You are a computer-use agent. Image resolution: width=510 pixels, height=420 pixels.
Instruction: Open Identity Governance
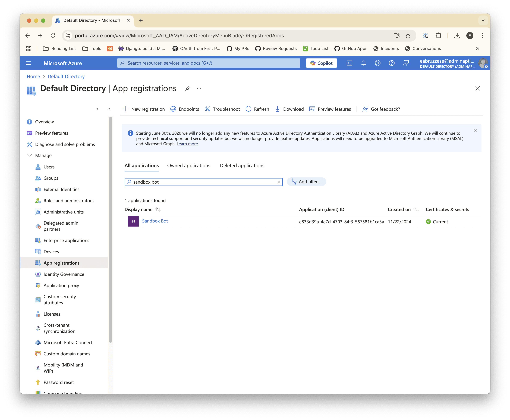(64, 274)
